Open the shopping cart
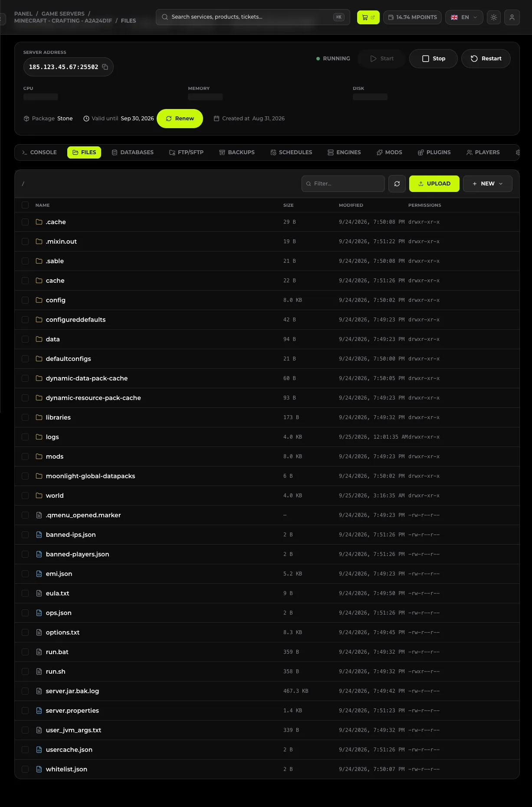The image size is (532, 807). point(368,17)
